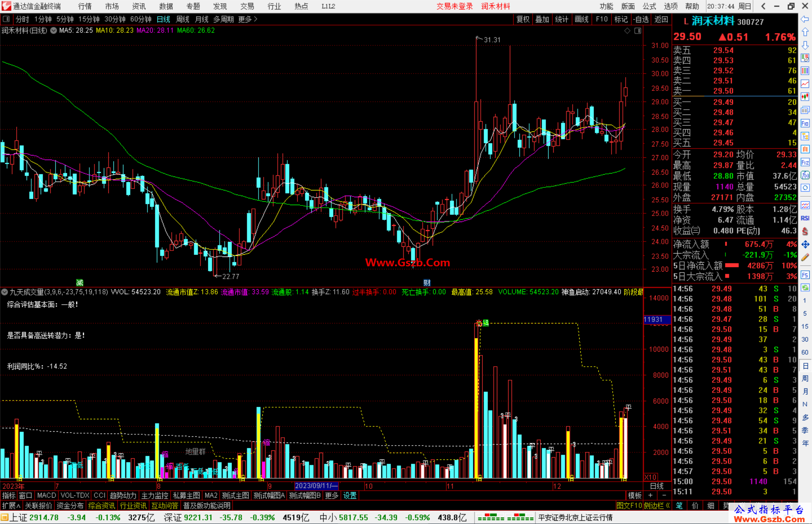This screenshot has height=524, width=812.
Task: Click the wavy lines indicator icon
Action: (805, 205)
